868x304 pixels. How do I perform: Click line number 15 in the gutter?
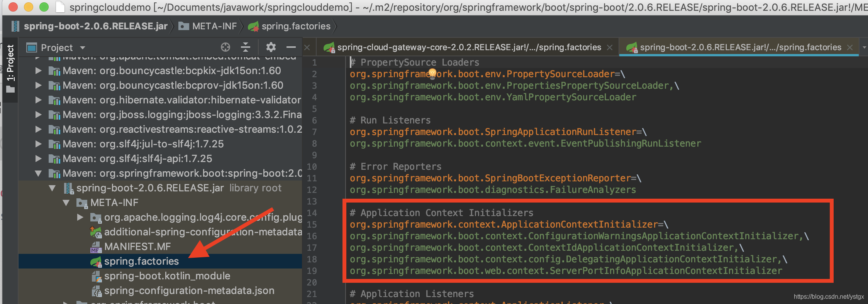312,225
